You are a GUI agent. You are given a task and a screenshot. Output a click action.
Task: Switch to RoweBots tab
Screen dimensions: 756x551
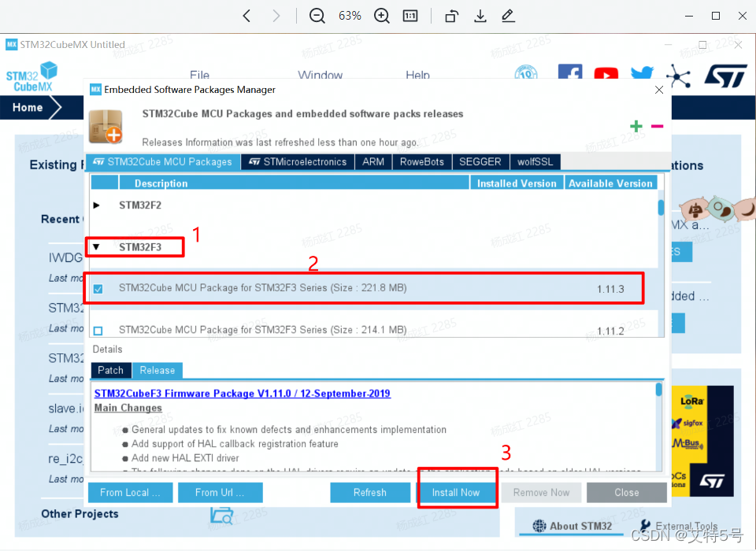tap(422, 162)
